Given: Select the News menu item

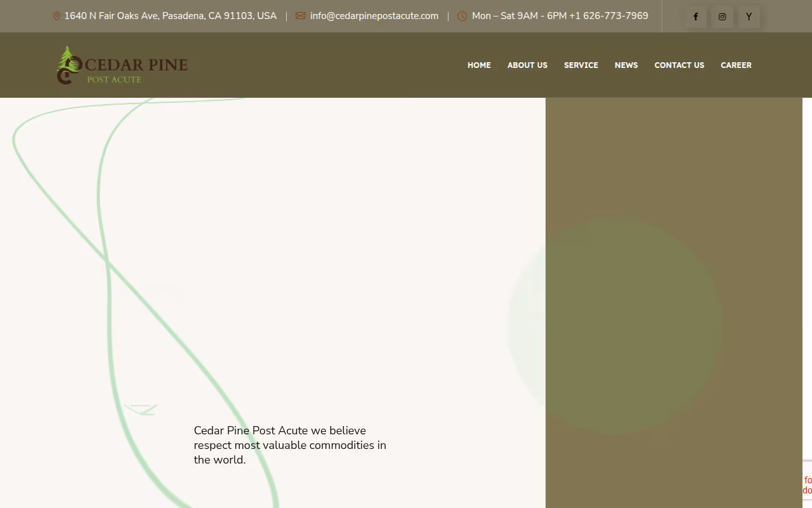Looking at the screenshot, I should tap(626, 65).
